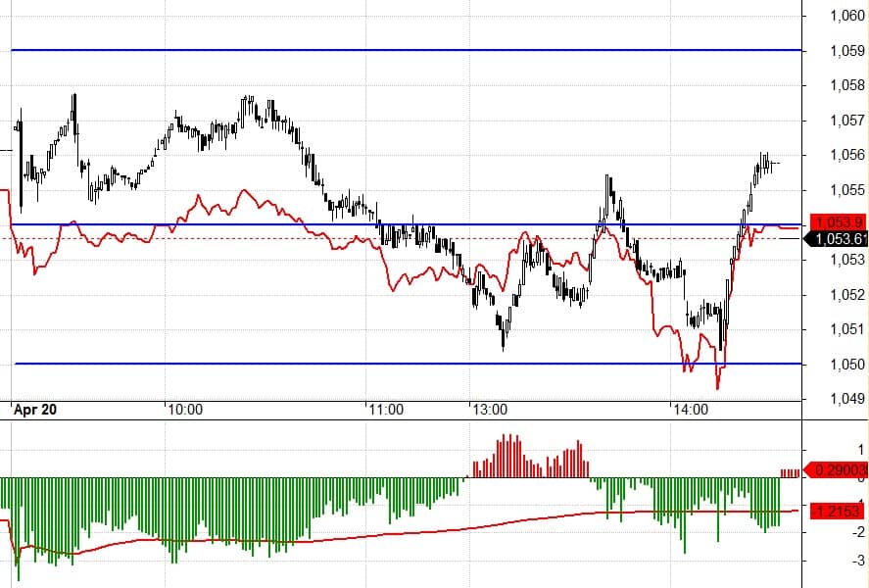This screenshot has height=588, width=869.
Task: Click the Apr 20 date label
Action: point(35,411)
